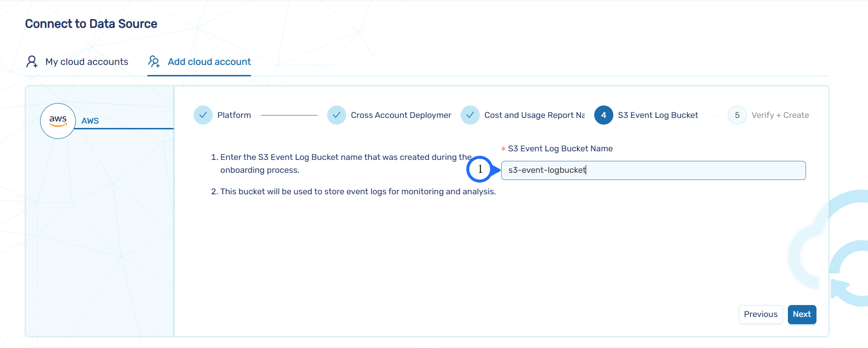This screenshot has width=868, height=348.
Task: Click the Cross Account Deployment checkmark icon
Action: click(x=337, y=115)
